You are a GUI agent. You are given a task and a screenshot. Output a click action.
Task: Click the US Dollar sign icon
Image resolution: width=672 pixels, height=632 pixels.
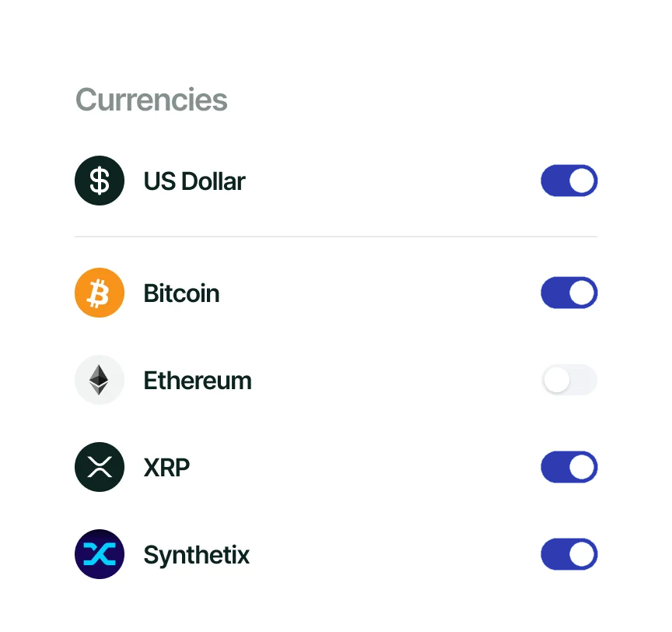click(100, 181)
